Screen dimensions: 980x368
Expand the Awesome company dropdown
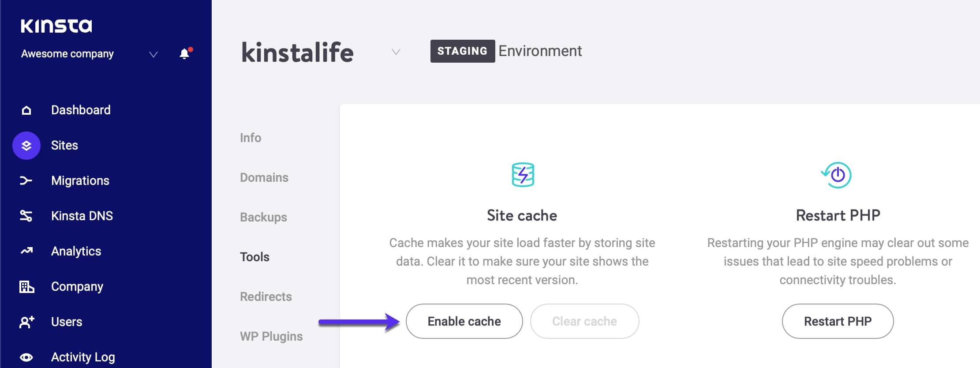tap(153, 54)
